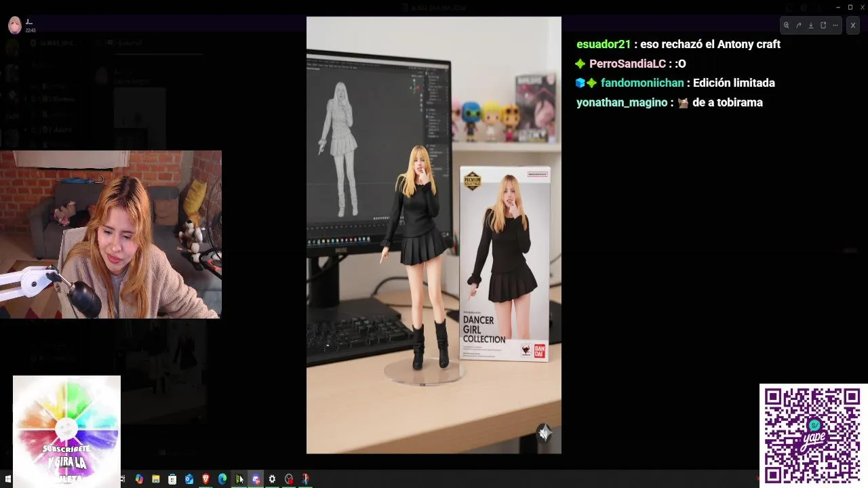This screenshot has height=488, width=868.
Task: Click the Dancer Girl Collection figure image
Action: pos(434,235)
